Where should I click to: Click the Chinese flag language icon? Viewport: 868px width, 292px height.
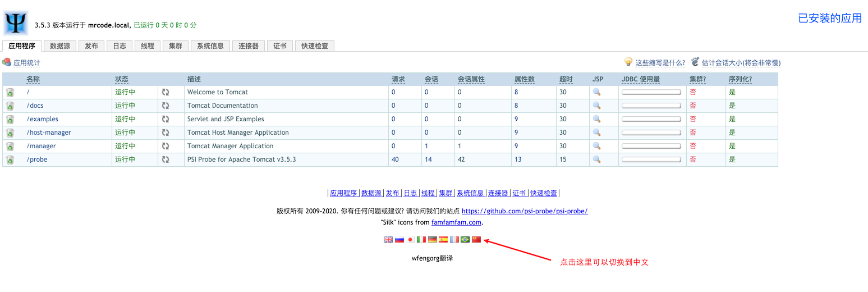click(476, 239)
